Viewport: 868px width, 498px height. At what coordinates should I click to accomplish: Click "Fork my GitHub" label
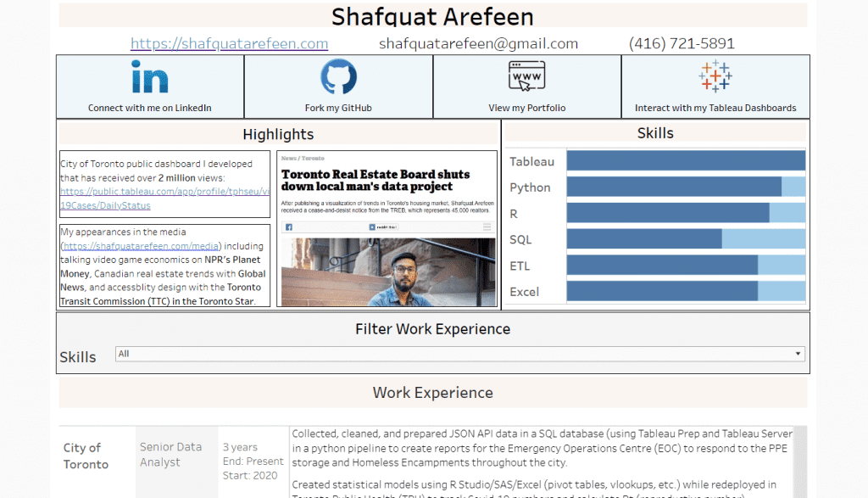tap(338, 108)
